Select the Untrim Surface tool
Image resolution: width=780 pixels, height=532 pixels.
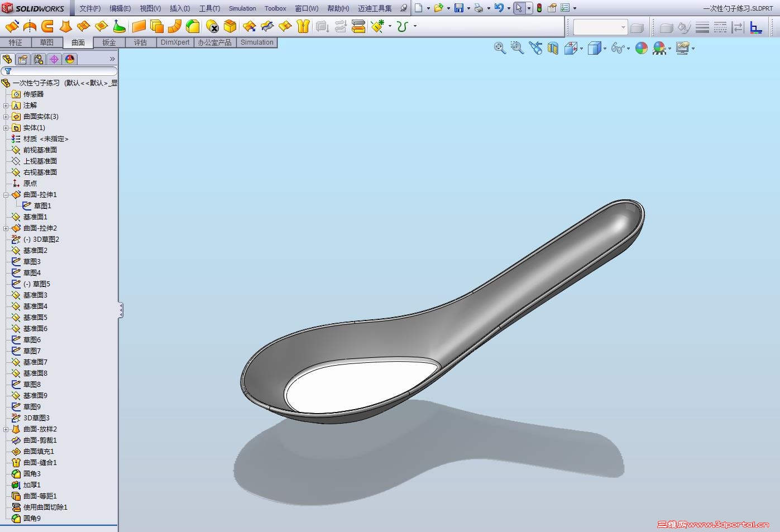pos(285,26)
